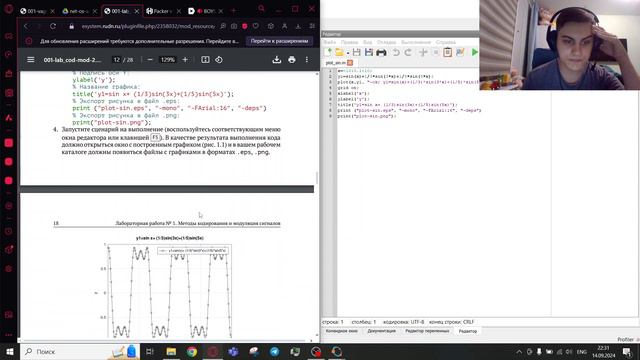The width and height of the screenshot is (640, 360).
Task: Open Telegram from the taskbar
Action: (275, 351)
